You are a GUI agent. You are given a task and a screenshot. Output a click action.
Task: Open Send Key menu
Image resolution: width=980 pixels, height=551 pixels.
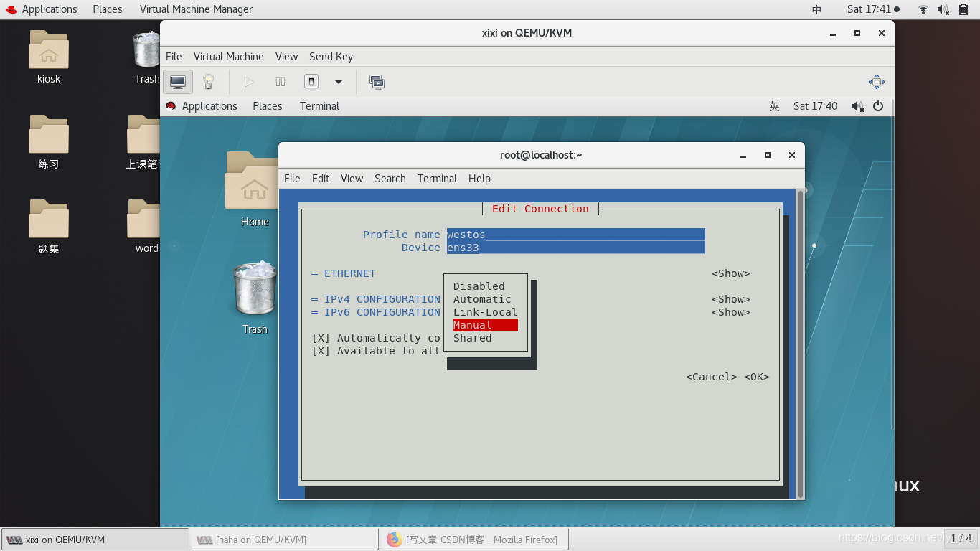click(331, 57)
